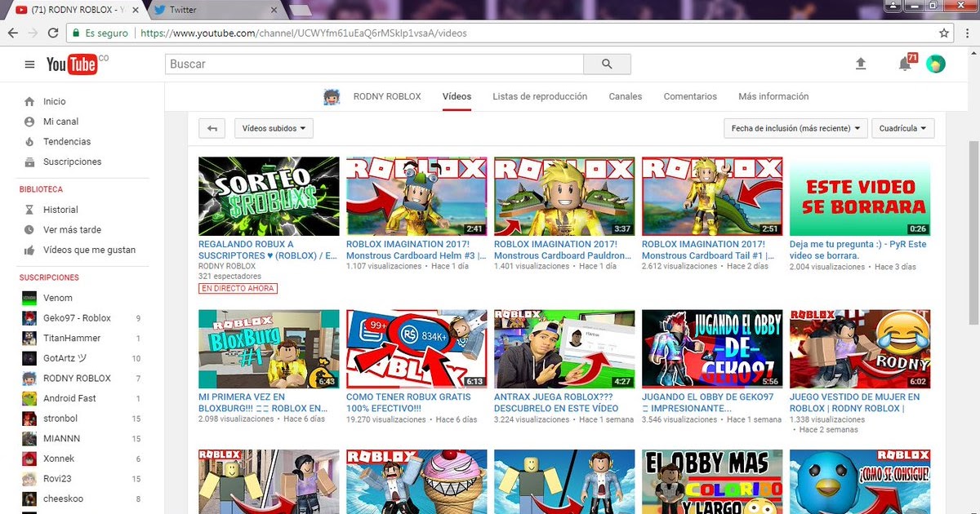Viewport: 980px width, 514px height.
Task: Click the return arrow button beside Vídeos subidos
Action: pyautogui.click(x=212, y=128)
